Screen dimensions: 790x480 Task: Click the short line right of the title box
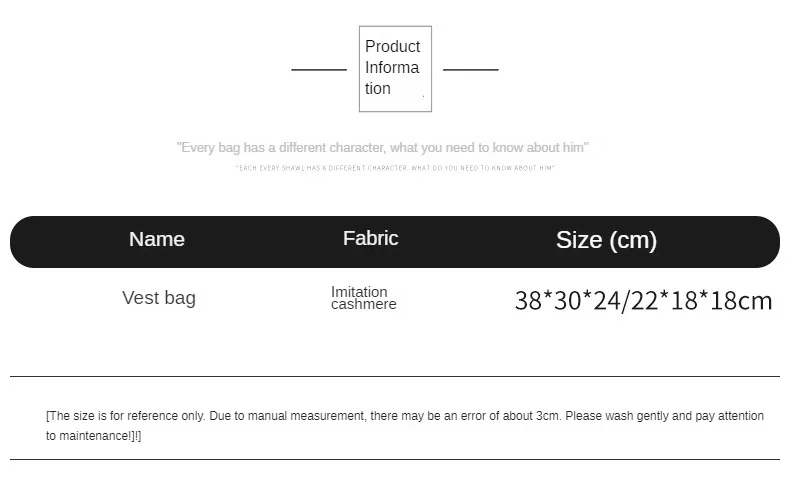coord(470,70)
